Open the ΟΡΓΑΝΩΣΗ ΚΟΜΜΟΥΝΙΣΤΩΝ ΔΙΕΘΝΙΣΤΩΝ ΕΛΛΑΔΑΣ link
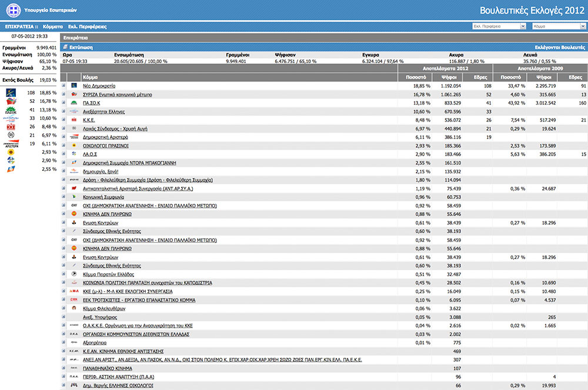Viewport: 588px width, 390px height. point(136,334)
